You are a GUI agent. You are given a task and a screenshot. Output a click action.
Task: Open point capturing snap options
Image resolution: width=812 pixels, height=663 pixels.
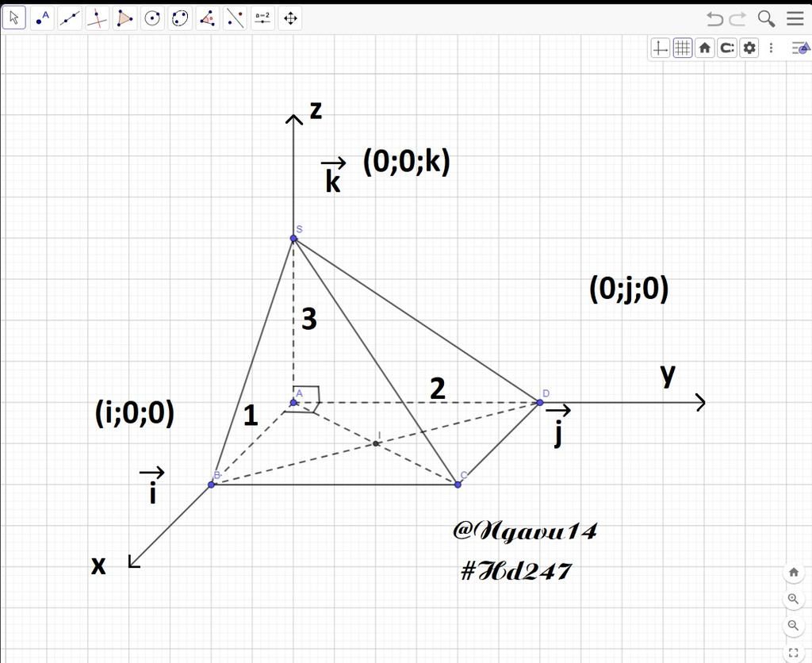(x=727, y=48)
